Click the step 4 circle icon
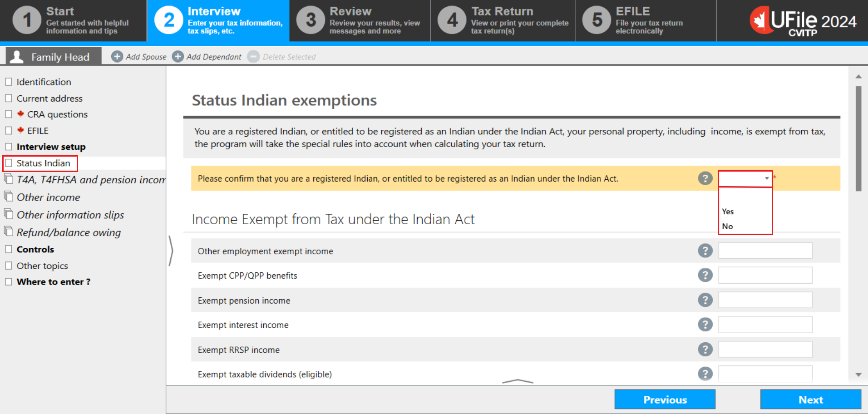Viewport: 868px width, 414px height. coord(452,20)
